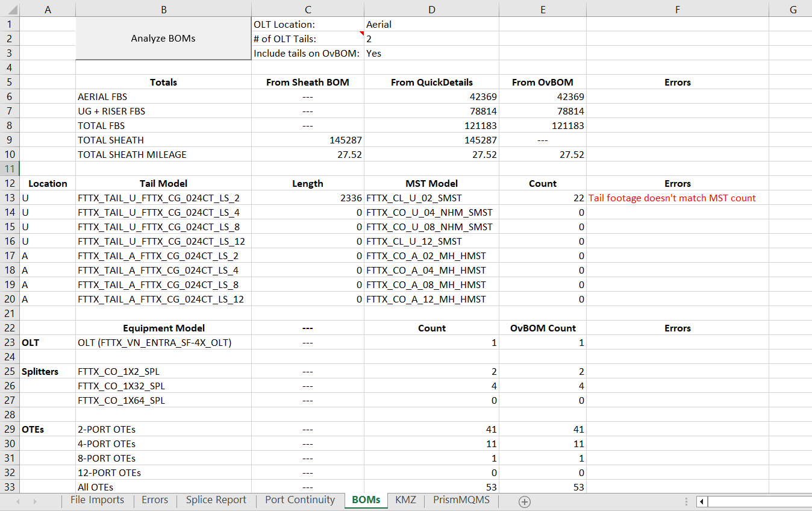812x511 pixels.
Task: Select the AERIAL FBS label cell
Action: point(163,97)
